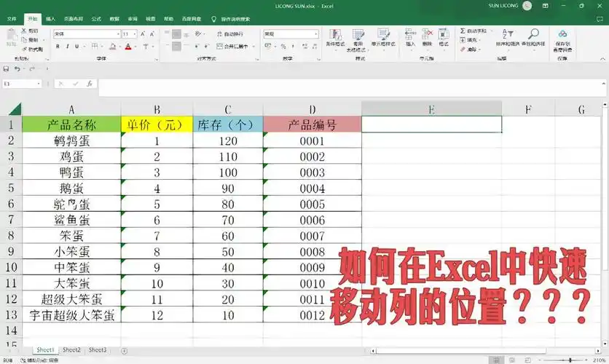
Task: Click Merge & Center (合并后居中) button
Action: coord(232,46)
